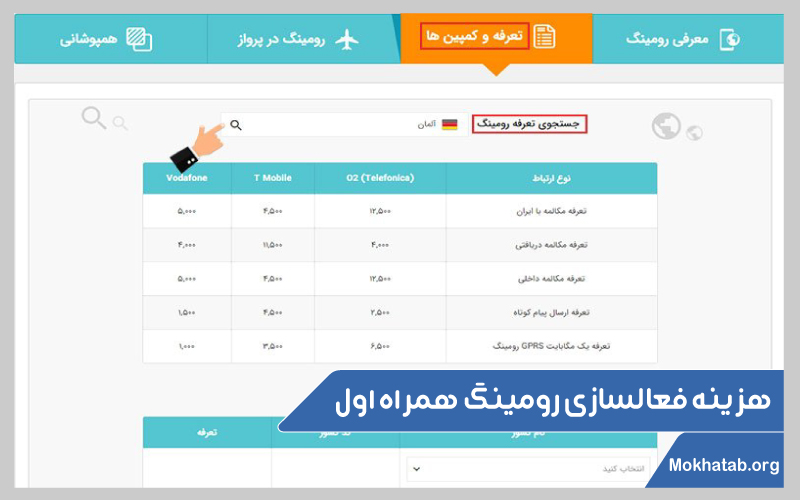The image size is (800, 500).
Task: Click the search magnifier in the roaming field
Action: pyautogui.click(x=236, y=125)
